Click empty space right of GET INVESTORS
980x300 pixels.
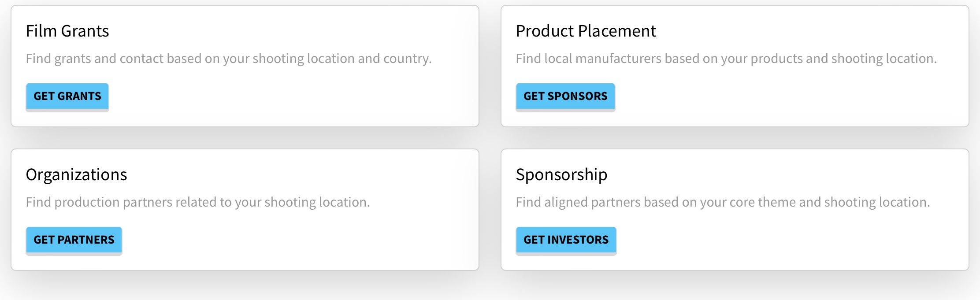click(x=789, y=240)
